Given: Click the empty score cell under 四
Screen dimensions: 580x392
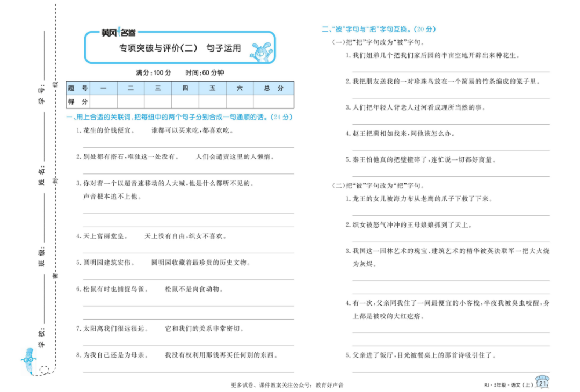Looking at the screenshot, I should pos(185,101).
